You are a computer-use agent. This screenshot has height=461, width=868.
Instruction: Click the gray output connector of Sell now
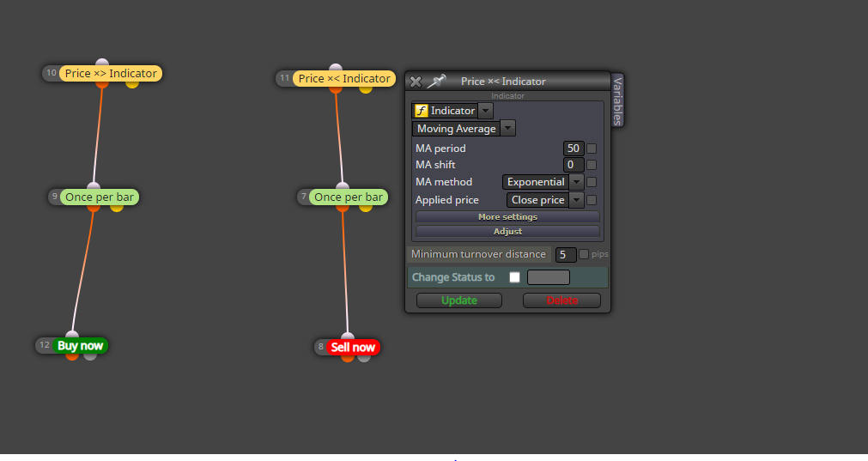point(364,358)
